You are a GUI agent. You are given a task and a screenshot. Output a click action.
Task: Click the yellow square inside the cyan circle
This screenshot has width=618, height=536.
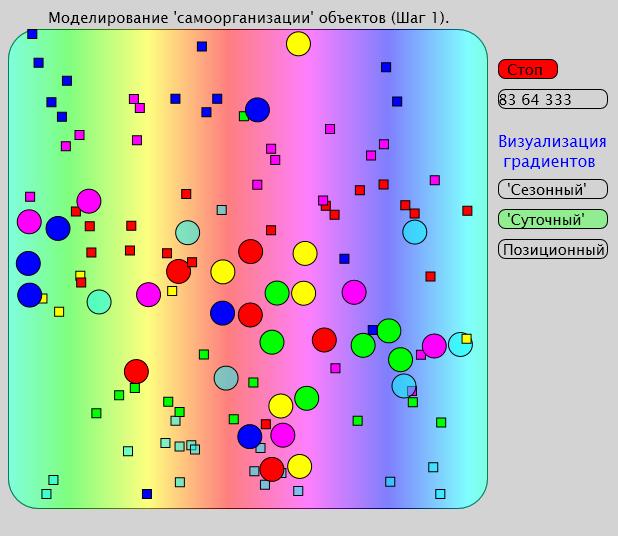coord(467,339)
